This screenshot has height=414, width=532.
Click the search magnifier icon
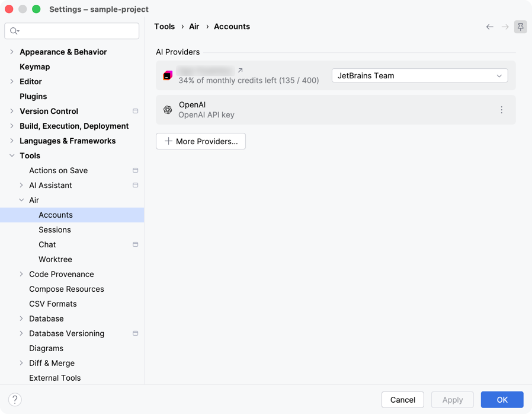pos(14,31)
